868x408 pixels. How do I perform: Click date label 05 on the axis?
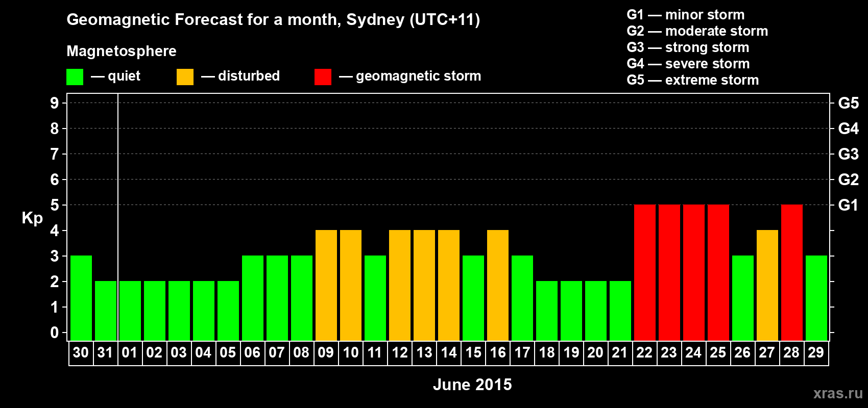click(x=228, y=352)
